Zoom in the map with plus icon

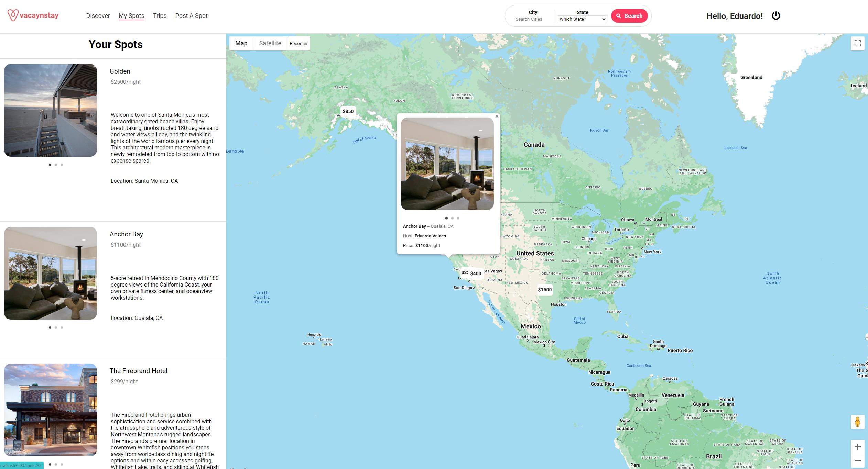tap(857, 447)
